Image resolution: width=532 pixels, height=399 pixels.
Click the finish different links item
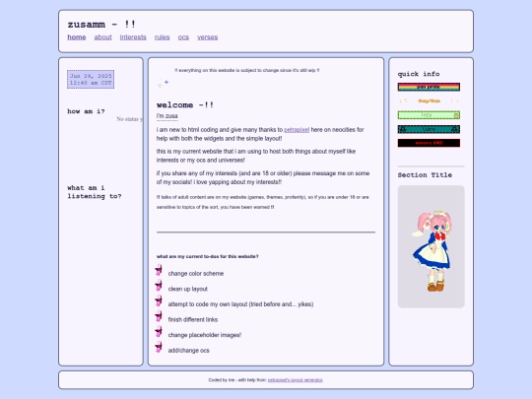tap(193, 319)
